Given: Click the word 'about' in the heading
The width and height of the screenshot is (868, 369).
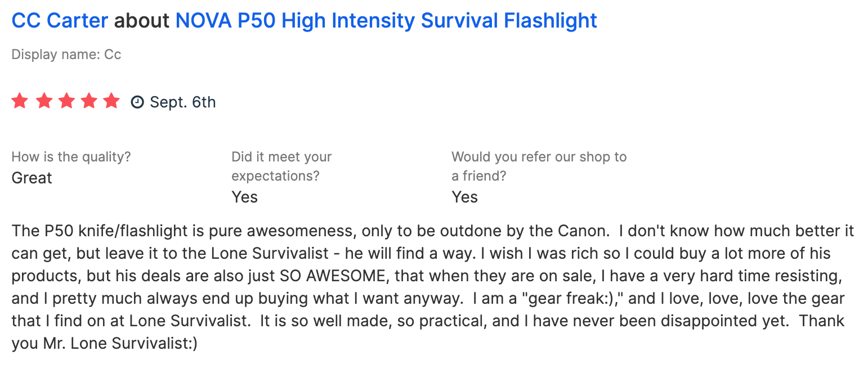Looking at the screenshot, I should click(x=142, y=21).
